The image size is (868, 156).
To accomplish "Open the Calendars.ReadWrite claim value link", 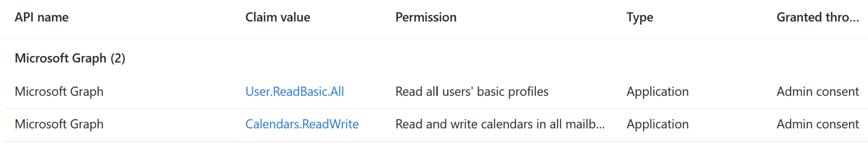I will [x=302, y=124].
